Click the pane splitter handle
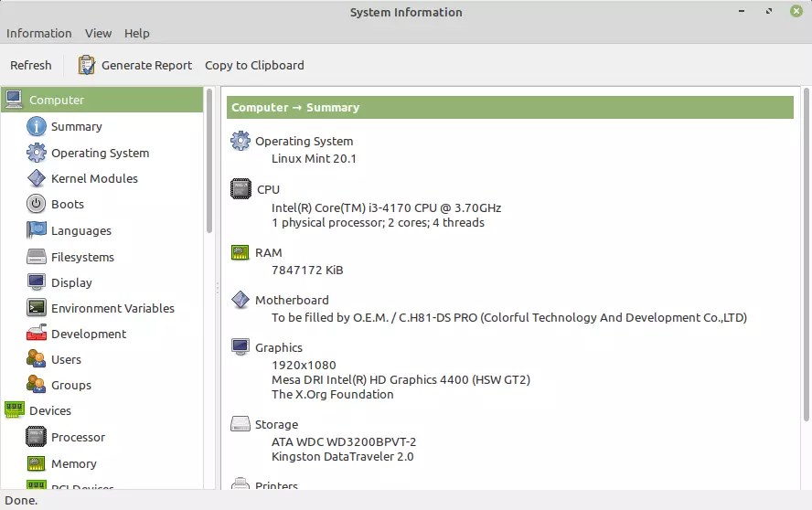The width and height of the screenshot is (812, 510). click(218, 288)
